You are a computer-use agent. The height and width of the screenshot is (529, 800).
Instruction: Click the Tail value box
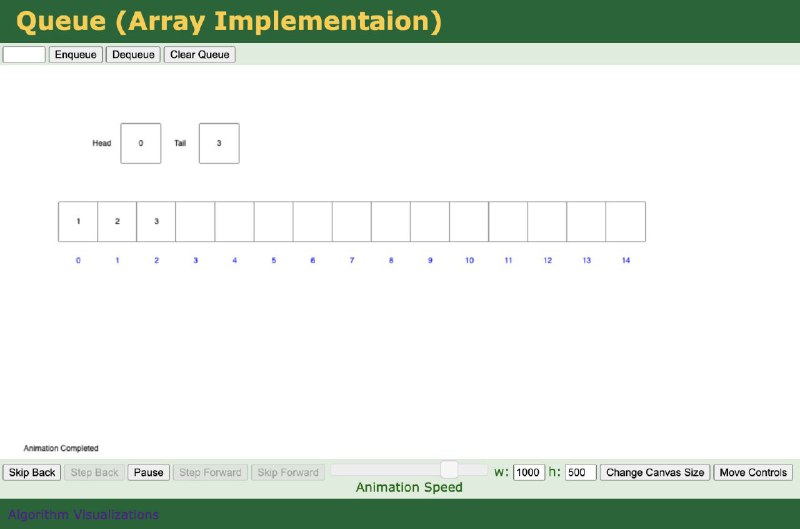219,143
